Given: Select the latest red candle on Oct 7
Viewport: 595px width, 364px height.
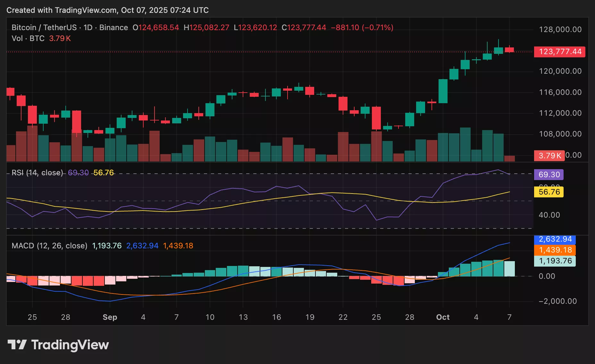Looking at the screenshot, I should [509, 50].
